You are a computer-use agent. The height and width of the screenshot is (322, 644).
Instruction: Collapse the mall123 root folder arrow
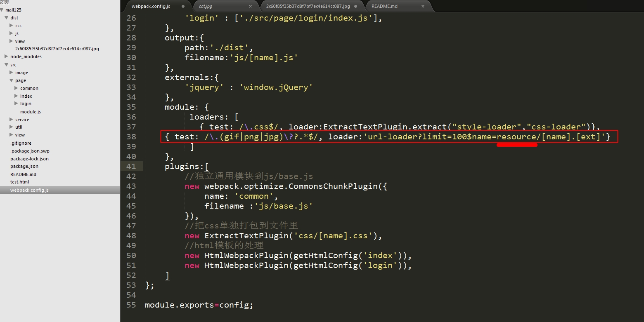[x=2, y=9]
